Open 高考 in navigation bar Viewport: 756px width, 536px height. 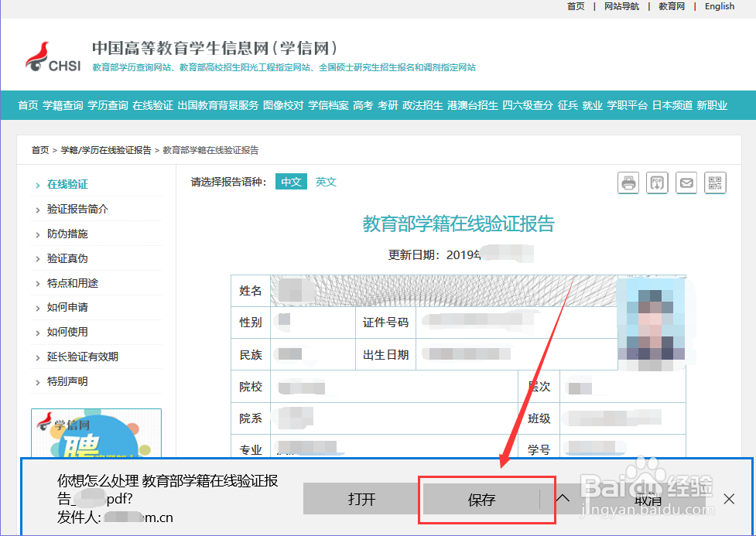(363, 105)
